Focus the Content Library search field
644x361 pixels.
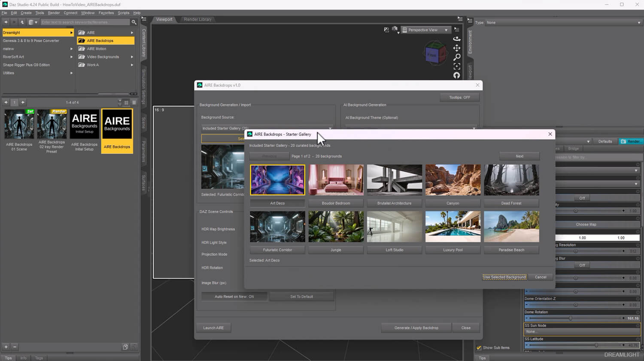coord(85,22)
